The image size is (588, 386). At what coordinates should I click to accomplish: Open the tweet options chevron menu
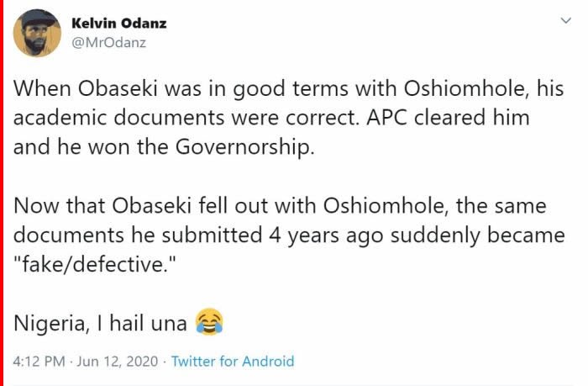point(565,20)
